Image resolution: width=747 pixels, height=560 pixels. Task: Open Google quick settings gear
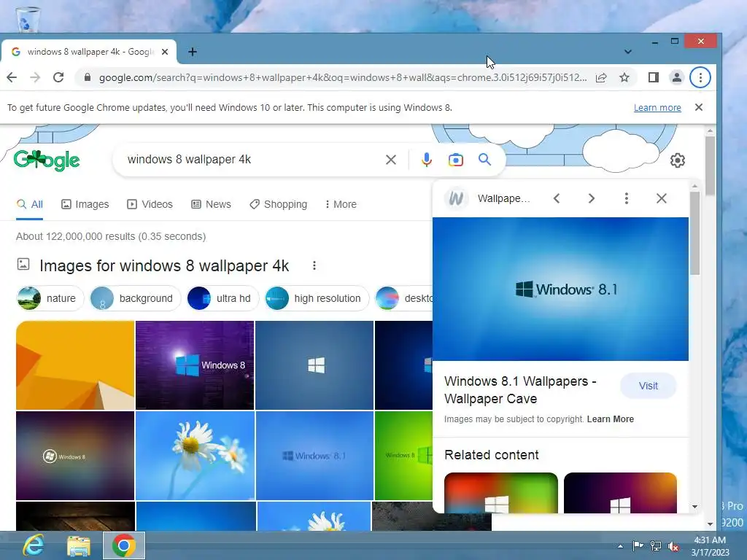678,160
